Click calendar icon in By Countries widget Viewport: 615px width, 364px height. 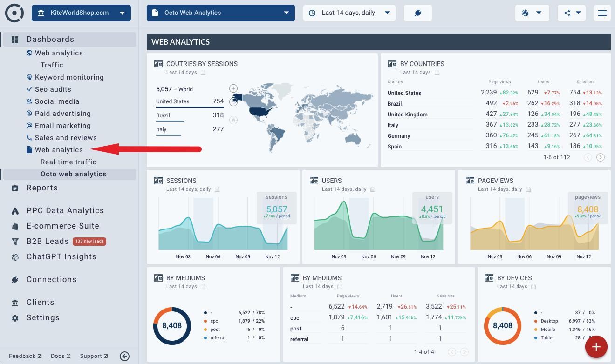click(437, 73)
